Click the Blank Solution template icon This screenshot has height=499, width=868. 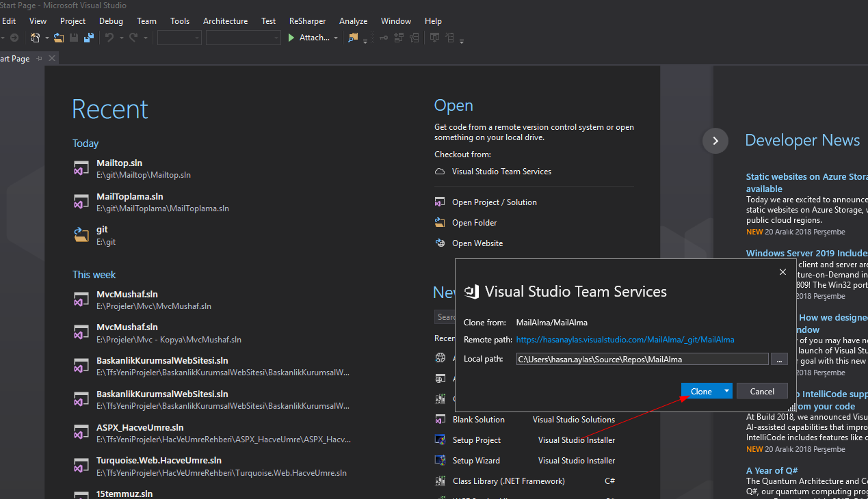coord(440,419)
